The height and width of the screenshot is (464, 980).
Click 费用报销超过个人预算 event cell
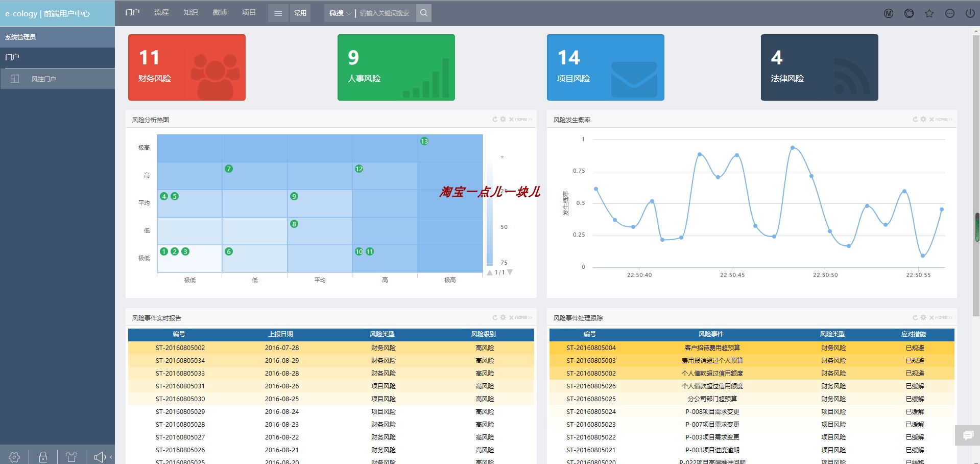coord(712,360)
